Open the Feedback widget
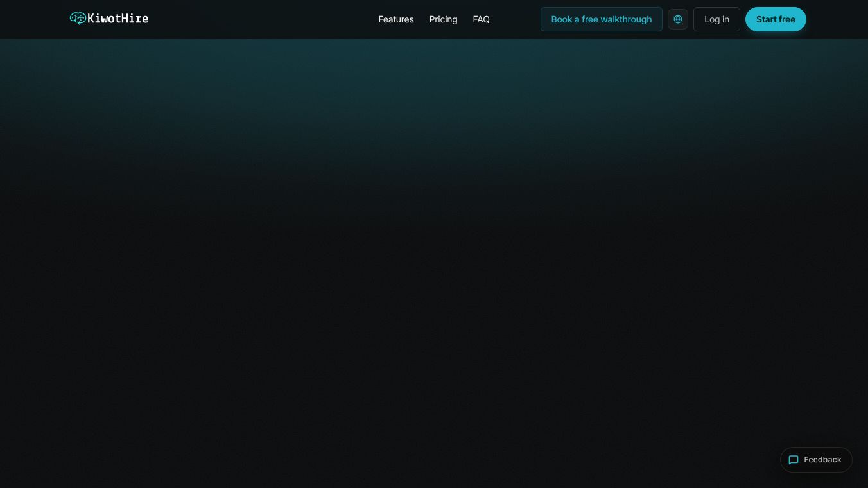This screenshot has height=488, width=868. click(x=816, y=460)
